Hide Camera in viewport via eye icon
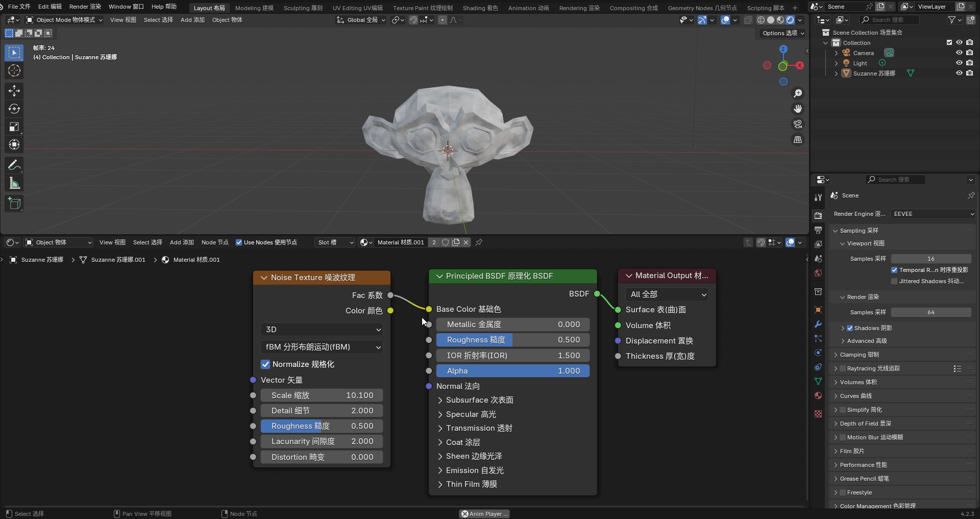This screenshot has height=519, width=980. point(959,53)
